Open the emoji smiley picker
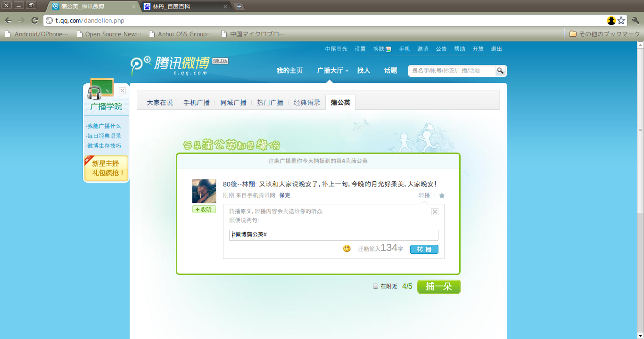Screen dimensions: 644x339 click(347, 249)
